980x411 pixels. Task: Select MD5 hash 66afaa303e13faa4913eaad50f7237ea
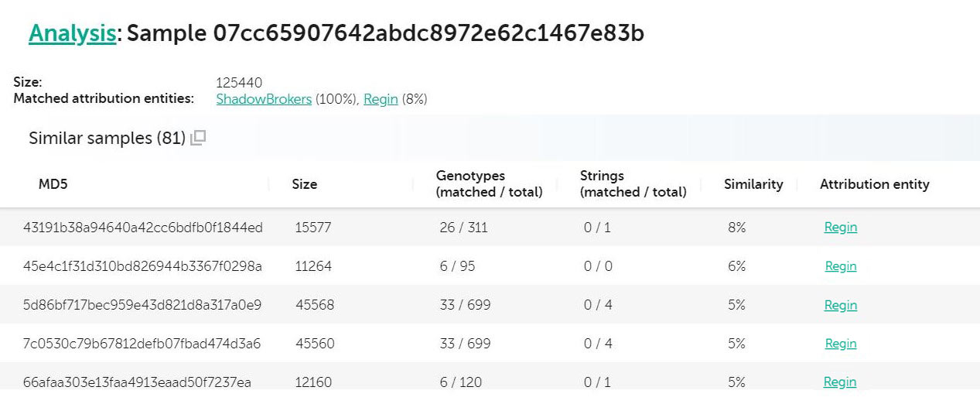pyautogui.click(x=137, y=382)
